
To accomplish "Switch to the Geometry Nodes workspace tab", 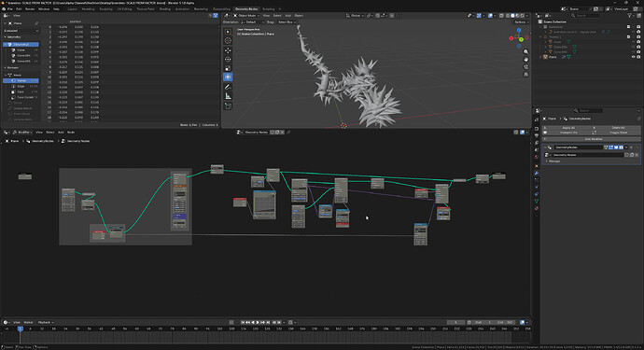I will 246,8.
